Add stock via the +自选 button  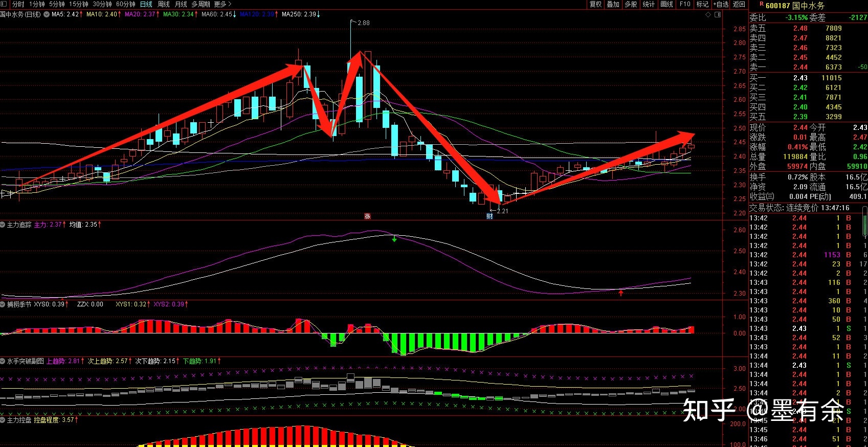pyautogui.click(x=721, y=4)
